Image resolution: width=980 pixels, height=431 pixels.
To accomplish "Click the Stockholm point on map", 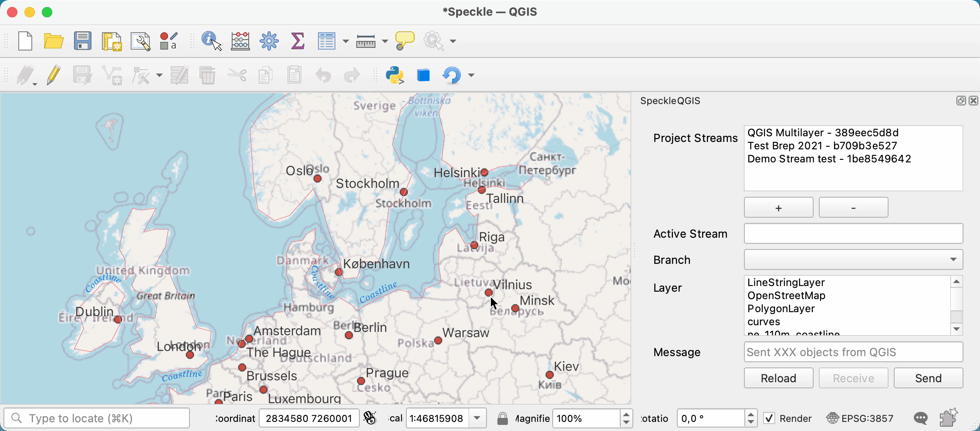I will pos(404,192).
